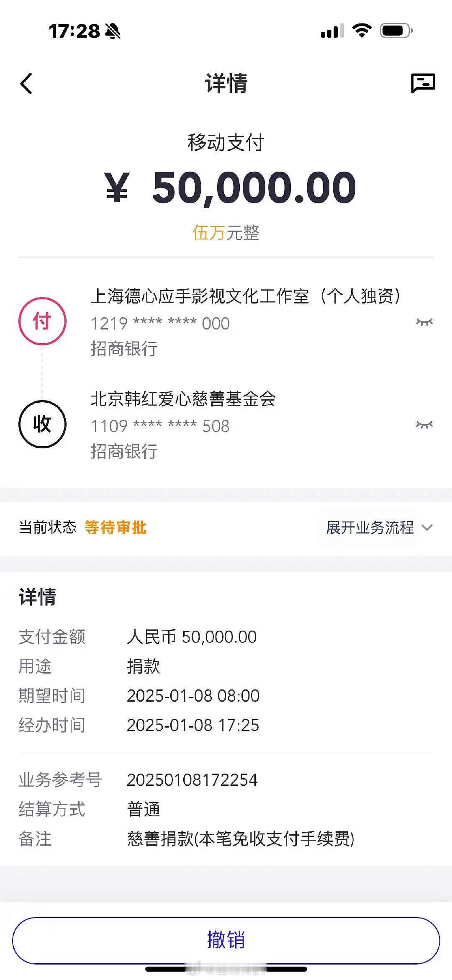The height and width of the screenshot is (980, 452).
Task: Tap the black 收 payee circle icon
Action: 42,424
